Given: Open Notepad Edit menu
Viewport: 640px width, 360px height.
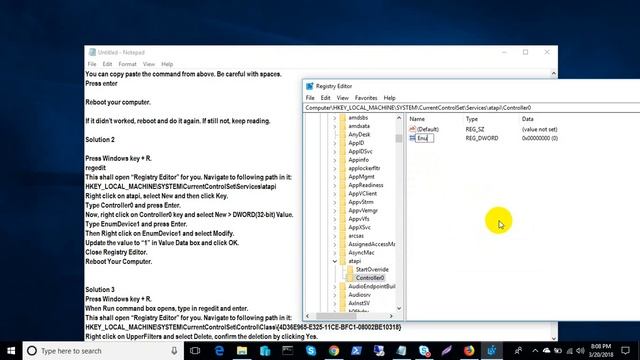Looking at the screenshot, I should (x=107, y=64).
